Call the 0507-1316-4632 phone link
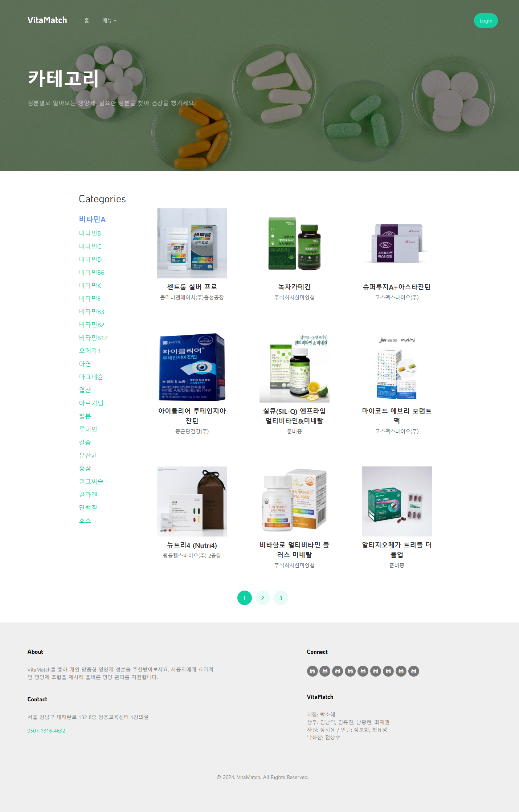This screenshot has width=519, height=812. 46,731
